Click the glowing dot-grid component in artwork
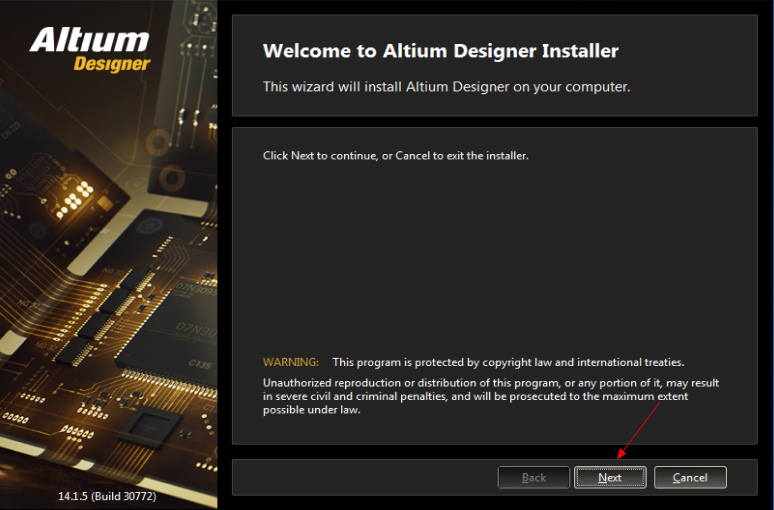This screenshot has width=774, height=510. [75, 197]
